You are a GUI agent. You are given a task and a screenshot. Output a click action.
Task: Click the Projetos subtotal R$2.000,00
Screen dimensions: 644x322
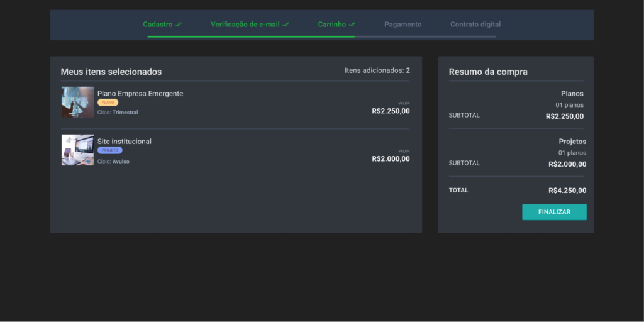pyautogui.click(x=567, y=164)
